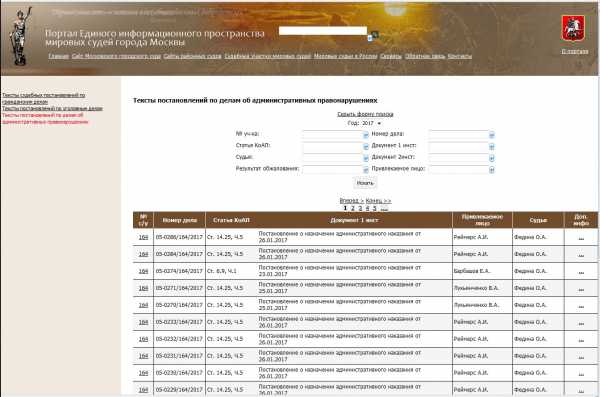Focus the Документ 1 инст input field
Viewport: 600px width, 397px height.
point(458,146)
